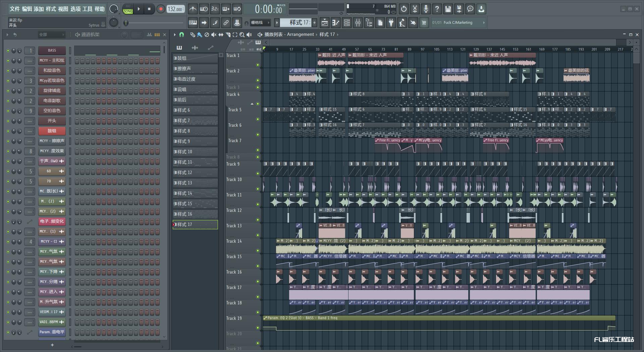
Task: Open the playlist options menu arrow
Action: (175, 35)
